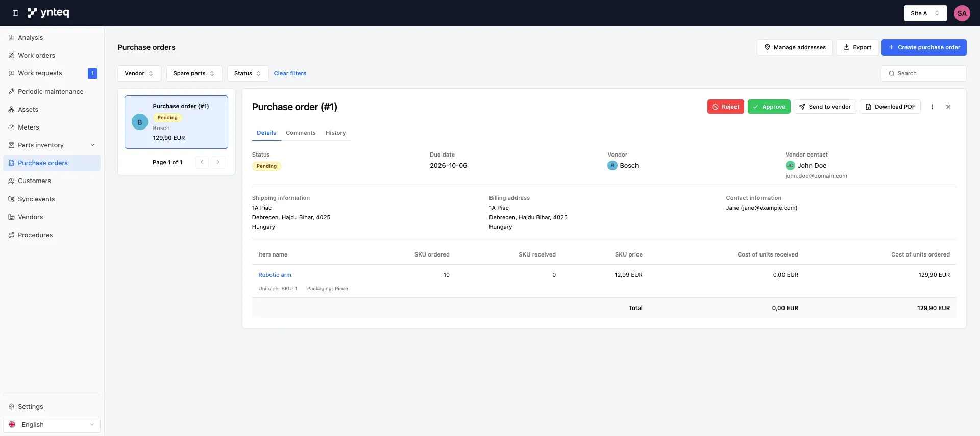Close the purchase order detail panel
The image size is (980, 436).
pyautogui.click(x=948, y=107)
